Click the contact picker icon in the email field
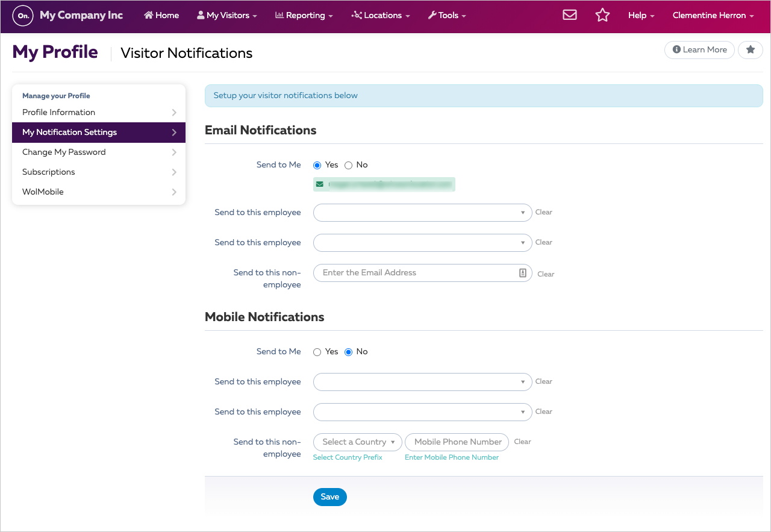771x532 pixels. click(522, 272)
